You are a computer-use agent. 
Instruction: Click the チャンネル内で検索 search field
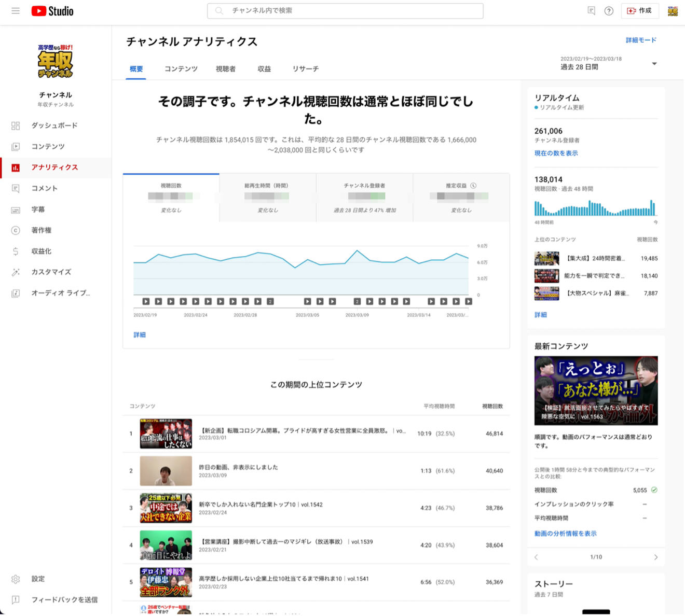click(x=345, y=11)
